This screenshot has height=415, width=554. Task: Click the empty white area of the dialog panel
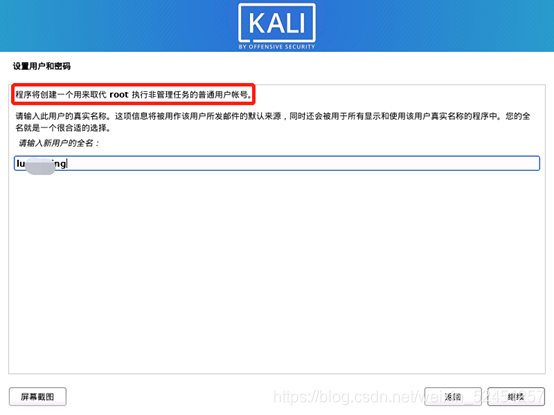coord(277,272)
